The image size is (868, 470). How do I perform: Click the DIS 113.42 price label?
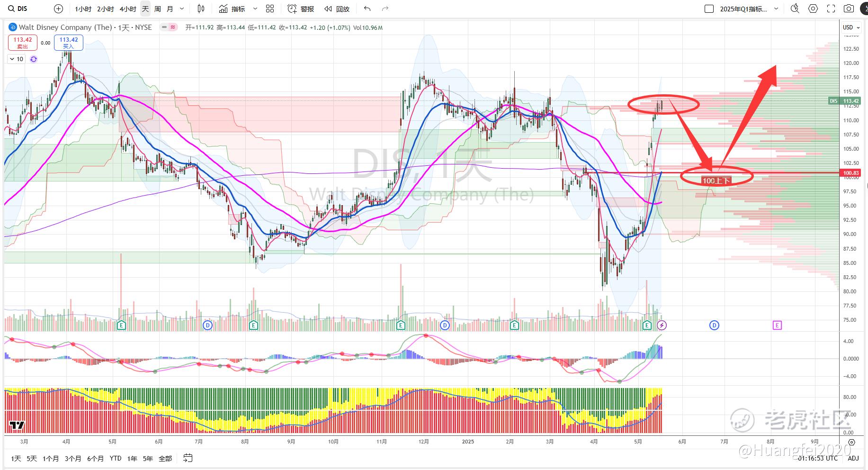point(844,101)
